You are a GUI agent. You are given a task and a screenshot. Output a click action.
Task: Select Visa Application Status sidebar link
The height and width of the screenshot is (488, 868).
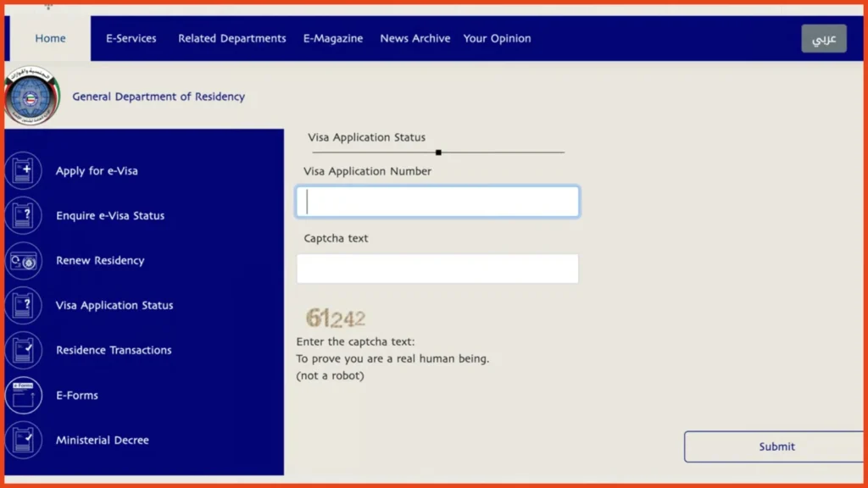point(114,305)
